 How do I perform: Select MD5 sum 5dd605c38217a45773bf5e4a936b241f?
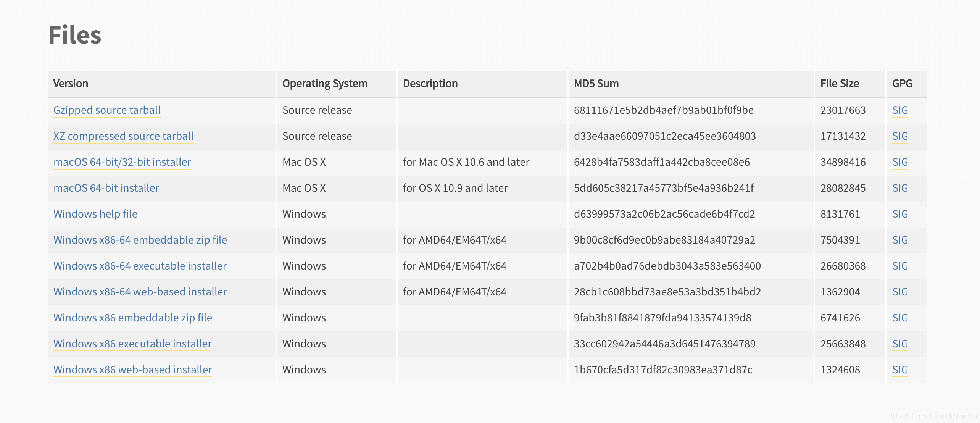(664, 188)
